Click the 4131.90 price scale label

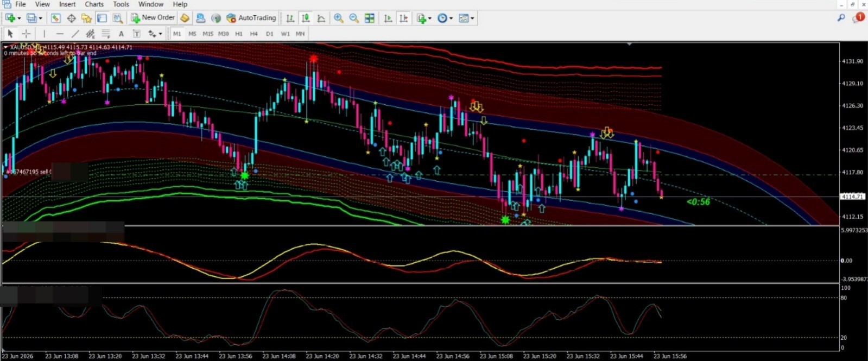(x=852, y=61)
